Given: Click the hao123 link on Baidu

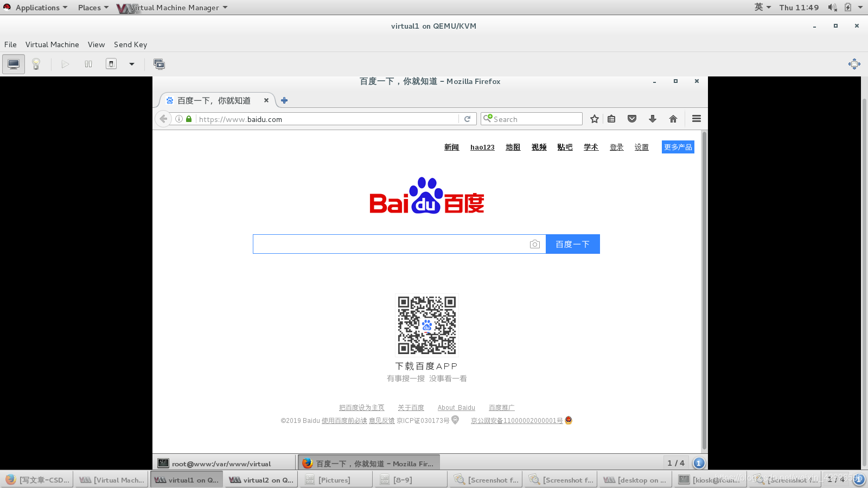Looking at the screenshot, I should click(482, 147).
